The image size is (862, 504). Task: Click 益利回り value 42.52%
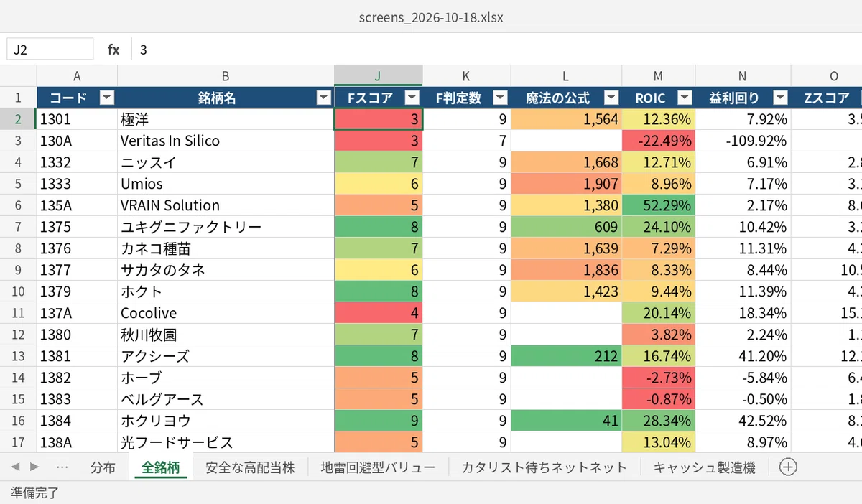(743, 421)
